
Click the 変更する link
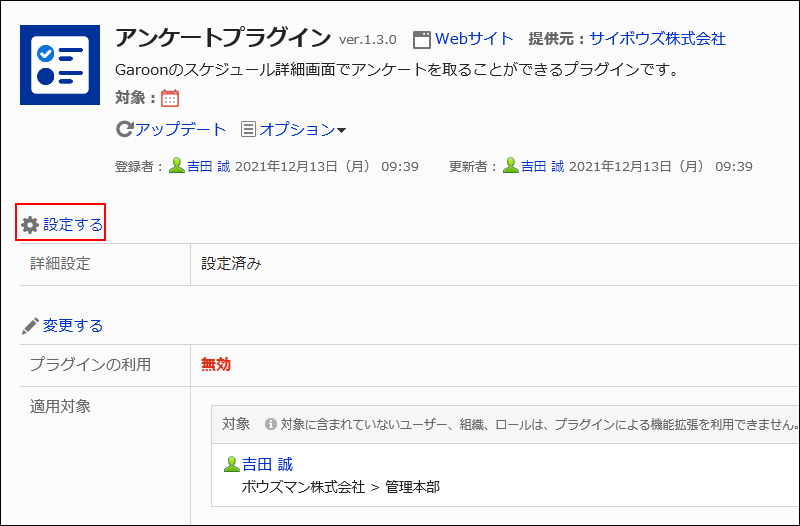pos(73,325)
